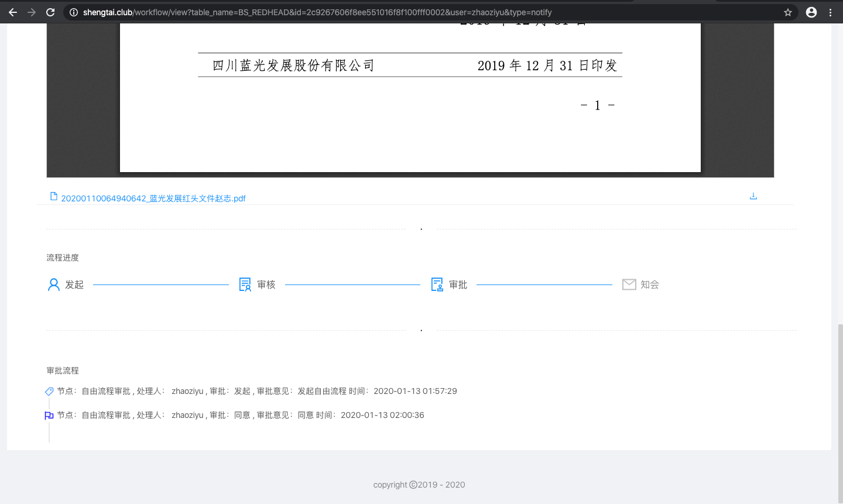Screen dimensions: 843x504
Task: Click the PDF file icon beside the filename
Action: tap(54, 197)
